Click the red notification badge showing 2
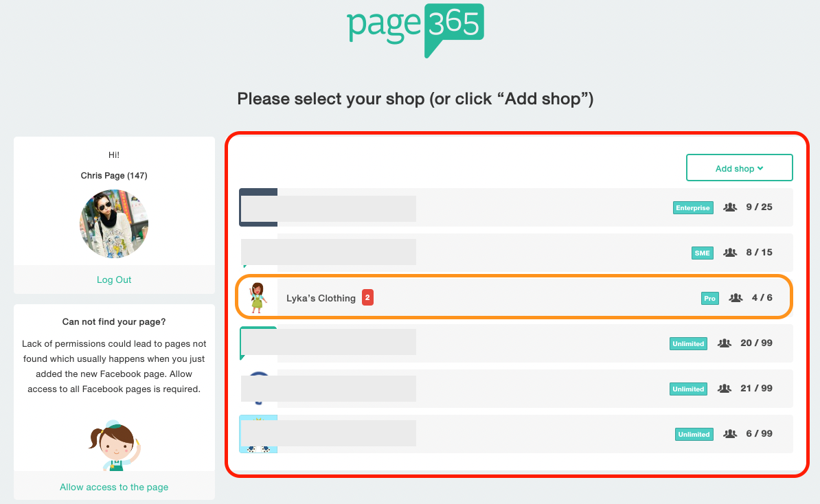820x504 pixels. [x=367, y=298]
